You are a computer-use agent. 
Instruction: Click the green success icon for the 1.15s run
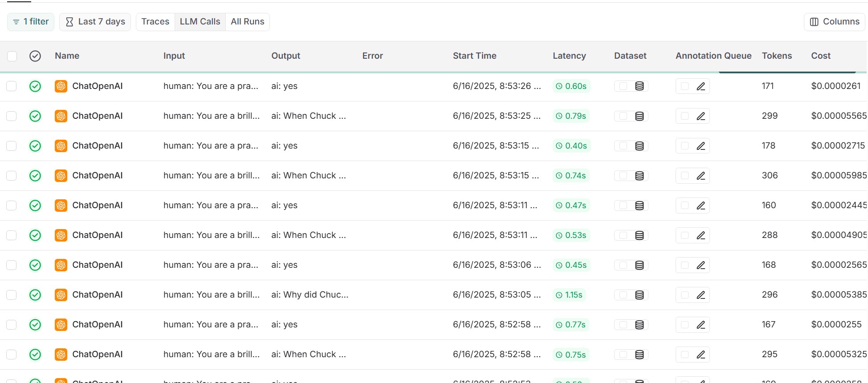point(35,295)
